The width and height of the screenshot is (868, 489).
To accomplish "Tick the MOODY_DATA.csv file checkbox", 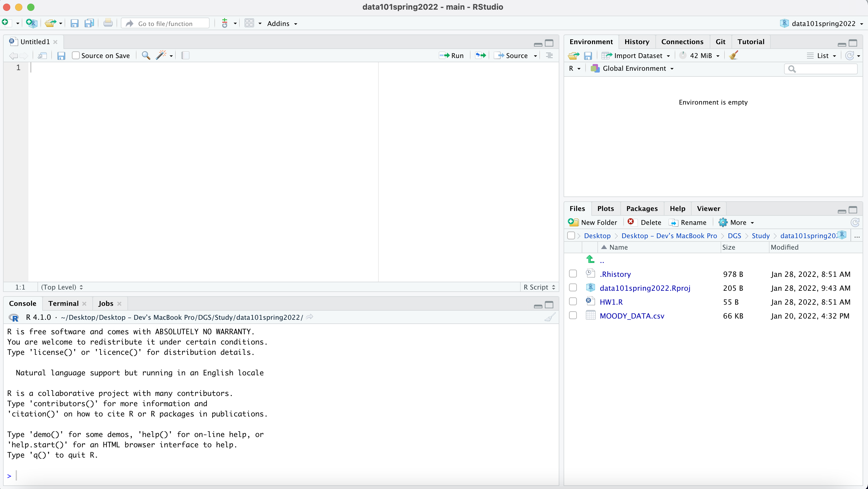I will 573,316.
